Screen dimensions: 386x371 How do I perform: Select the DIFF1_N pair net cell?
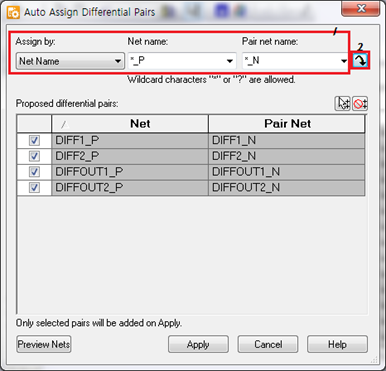pos(287,140)
